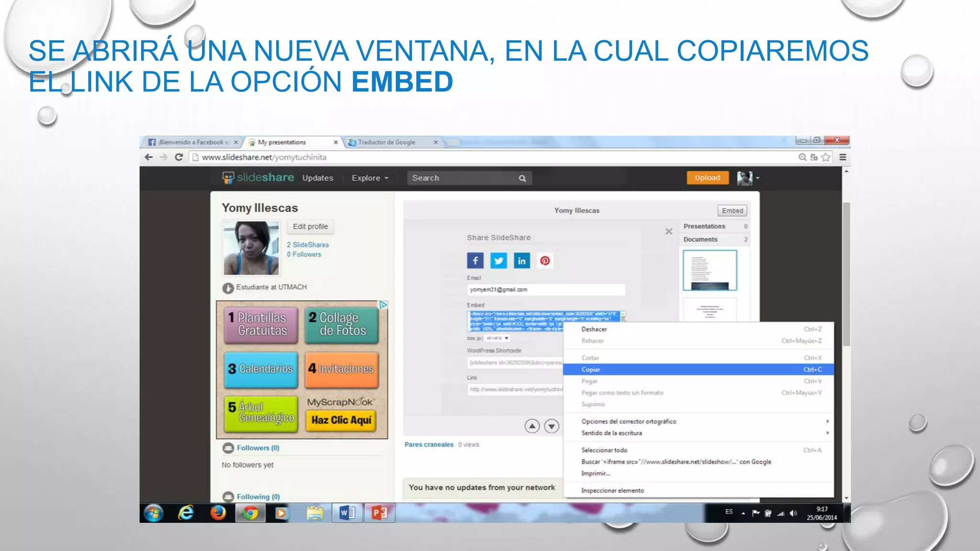980x551 pixels.
Task: Select Copiar in the context menu
Action: 699,369
